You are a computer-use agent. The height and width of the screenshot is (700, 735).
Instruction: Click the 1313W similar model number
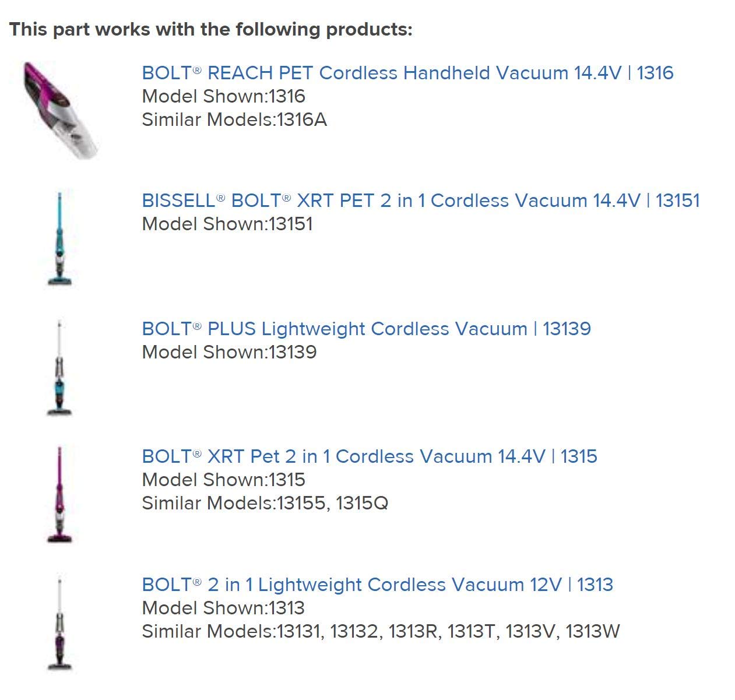(x=593, y=631)
